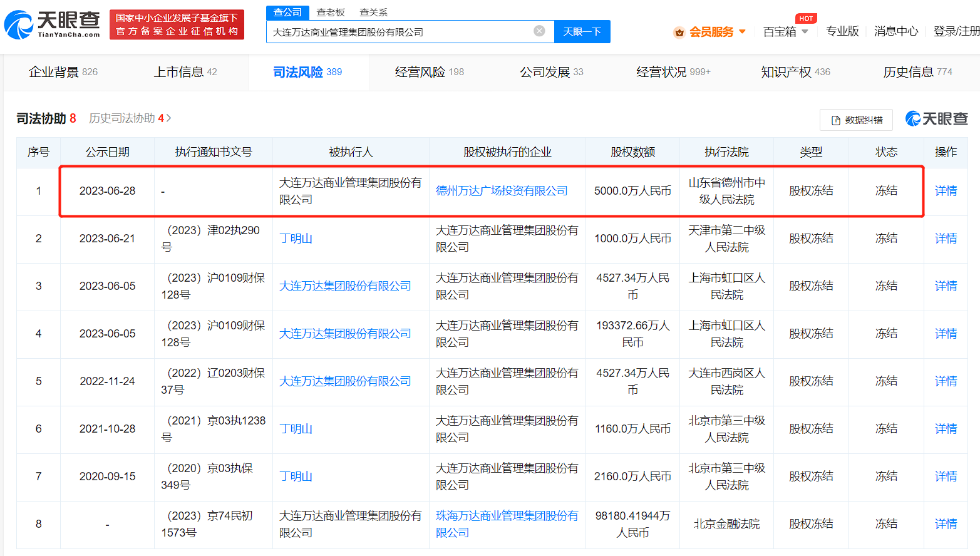
Task: Open 登录/注册 in the header
Action: pyautogui.click(x=956, y=31)
